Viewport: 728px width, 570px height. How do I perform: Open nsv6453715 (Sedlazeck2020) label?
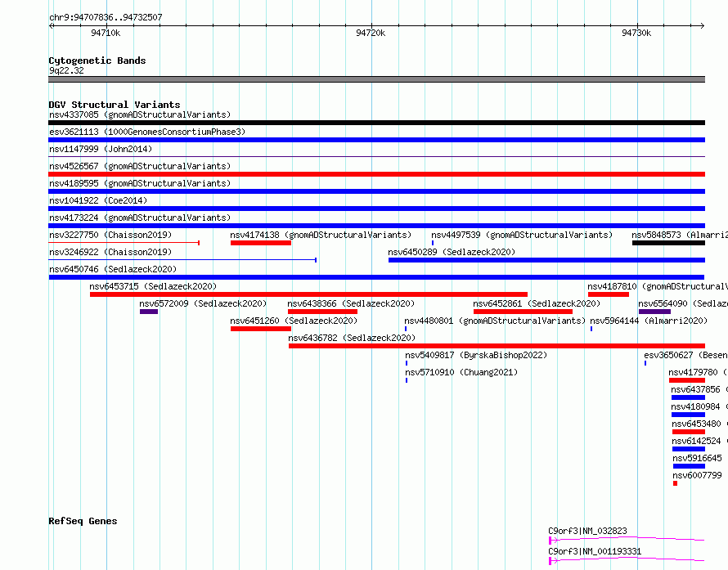tap(153, 286)
